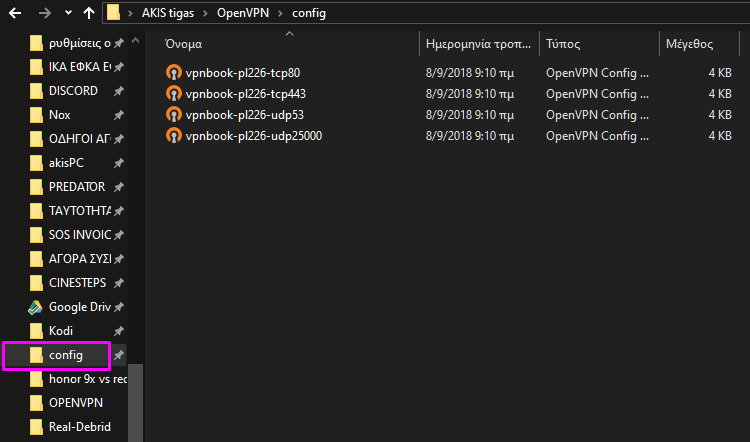Select the config folder in sidebar
The image size is (750, 442).
click(x=65, y=355)
